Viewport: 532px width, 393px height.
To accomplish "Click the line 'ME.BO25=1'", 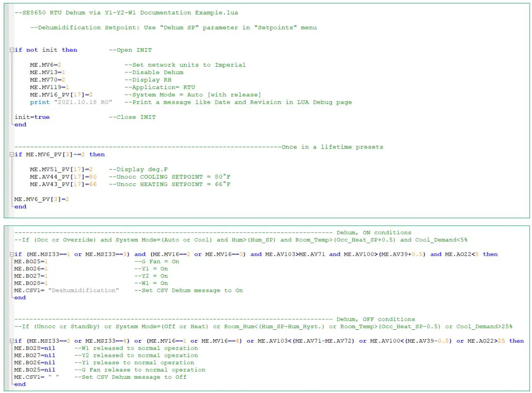I will [31, 262].
